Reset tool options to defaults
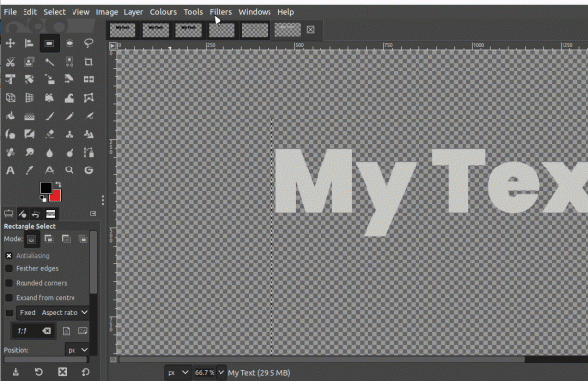 [86, 372]
